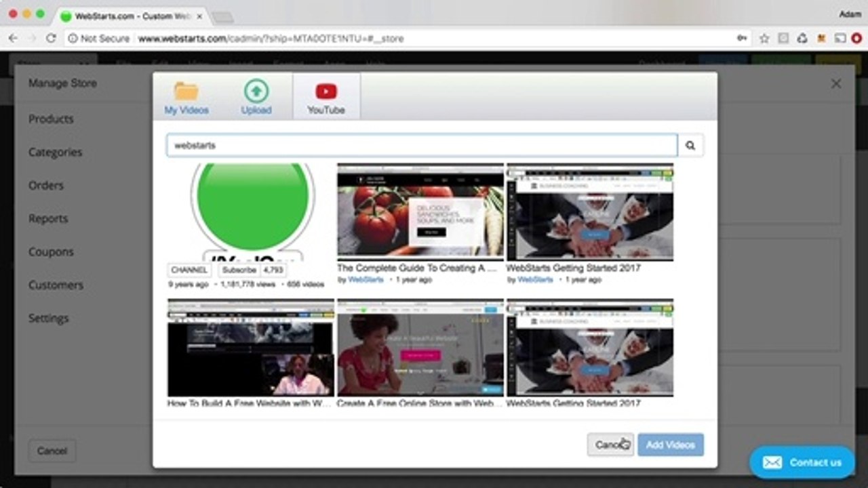868x488 pixels.
Task: Click the Adam profile button
Action: (x=850, y=14)
